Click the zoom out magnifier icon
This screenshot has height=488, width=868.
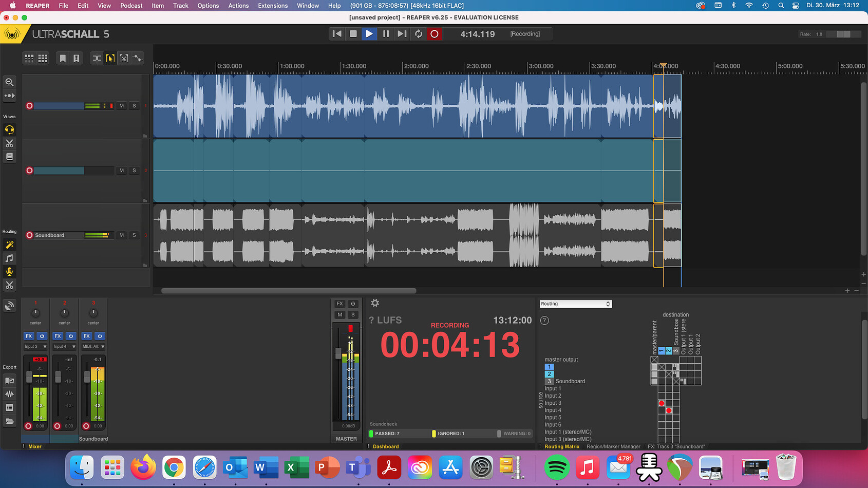pyautogui.click(x=9, y=82)
